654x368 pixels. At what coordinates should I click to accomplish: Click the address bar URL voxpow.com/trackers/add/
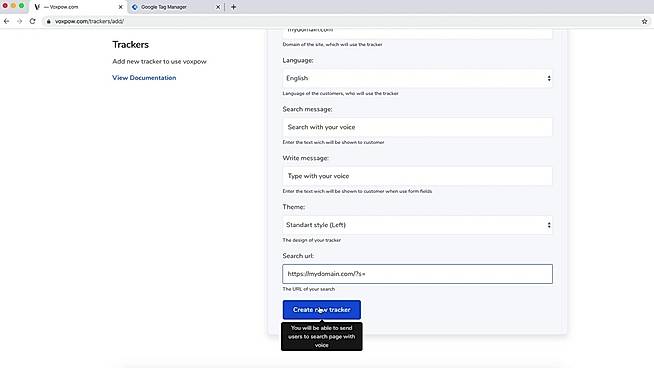(x=89, y=21)
